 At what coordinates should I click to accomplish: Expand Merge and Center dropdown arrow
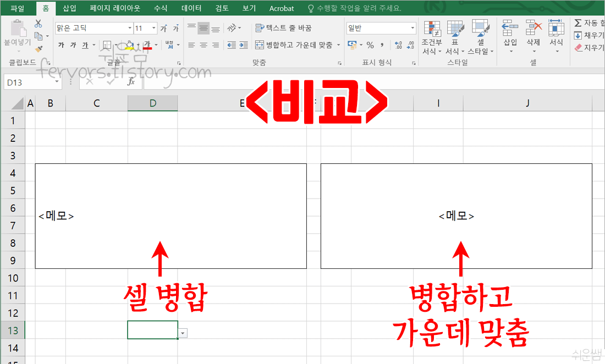(x=338, y=45)
